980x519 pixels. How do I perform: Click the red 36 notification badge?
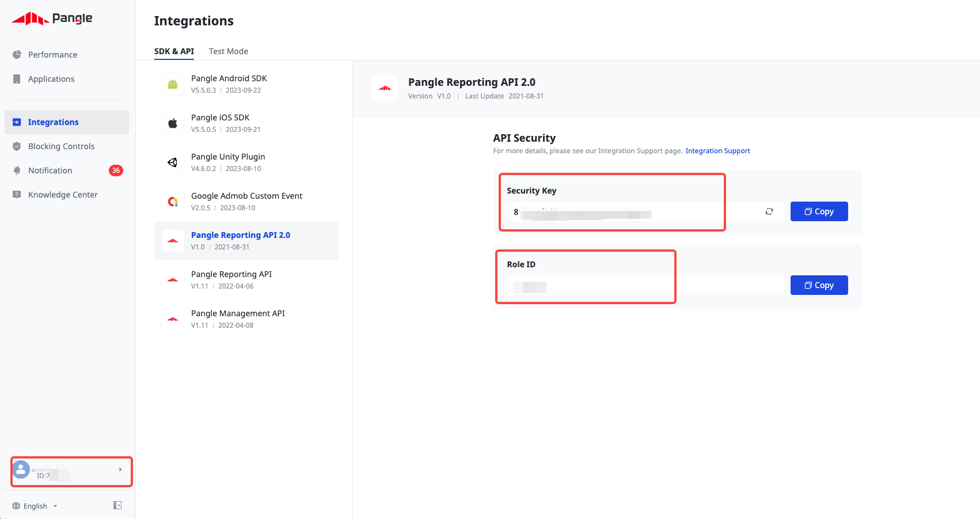[116, 171]
